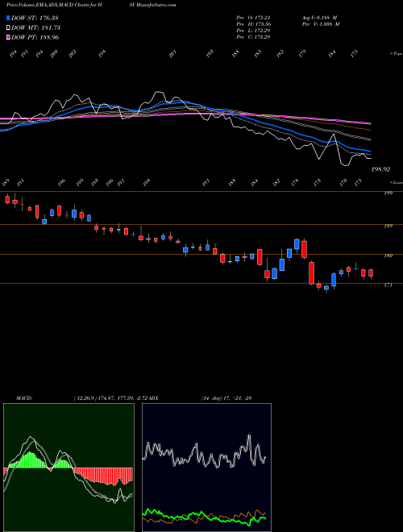Click the green histogram bars in MACD panel

click(31, 460)
